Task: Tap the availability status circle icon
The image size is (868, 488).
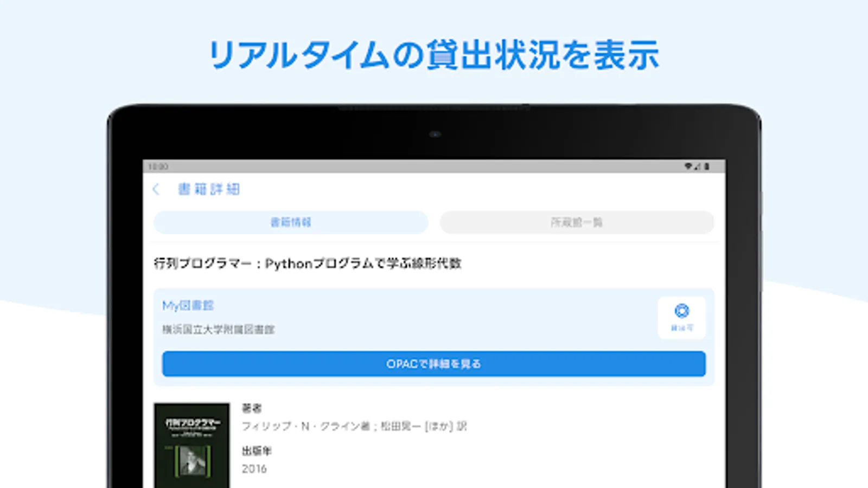Action: pyautogui.click(x=682, y=311)
